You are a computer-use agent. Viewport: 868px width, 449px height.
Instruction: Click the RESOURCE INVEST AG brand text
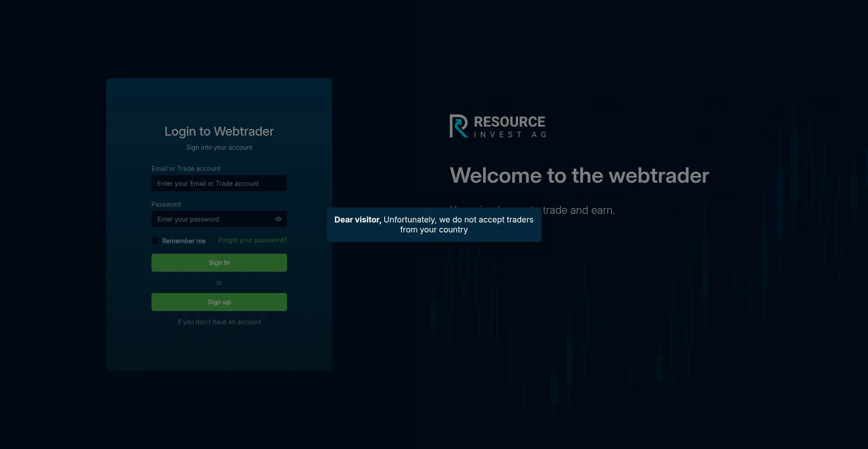coord(509,127)
